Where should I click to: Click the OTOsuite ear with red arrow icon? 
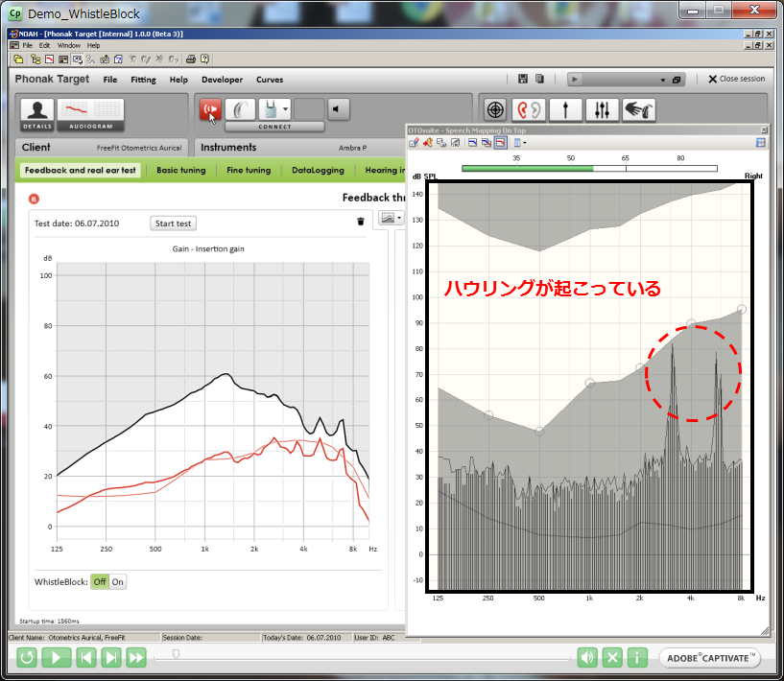[x=427, y=143]
